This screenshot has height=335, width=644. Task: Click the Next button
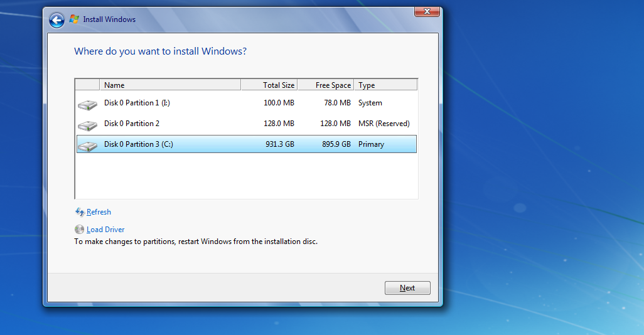click(x=407, y=288)
